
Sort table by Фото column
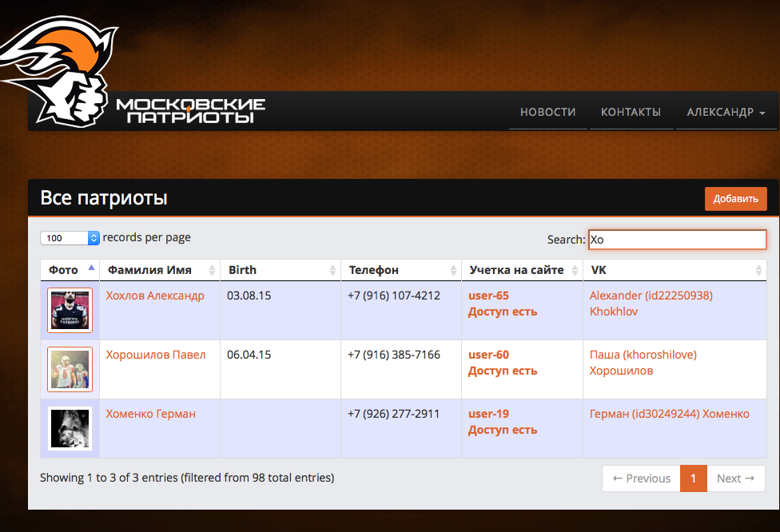tap(70, 270)
